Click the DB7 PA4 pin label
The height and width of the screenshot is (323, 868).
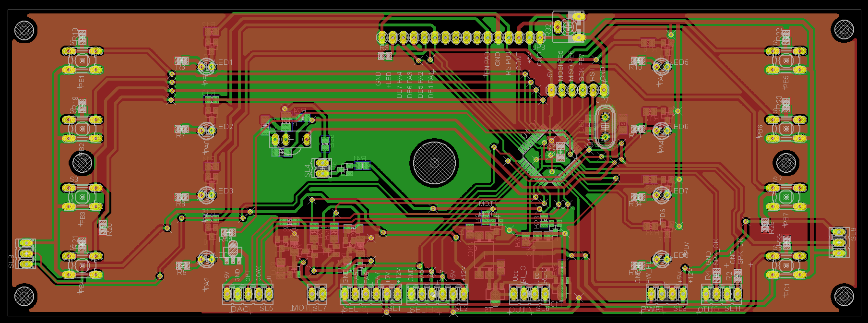tap(399, 85)
